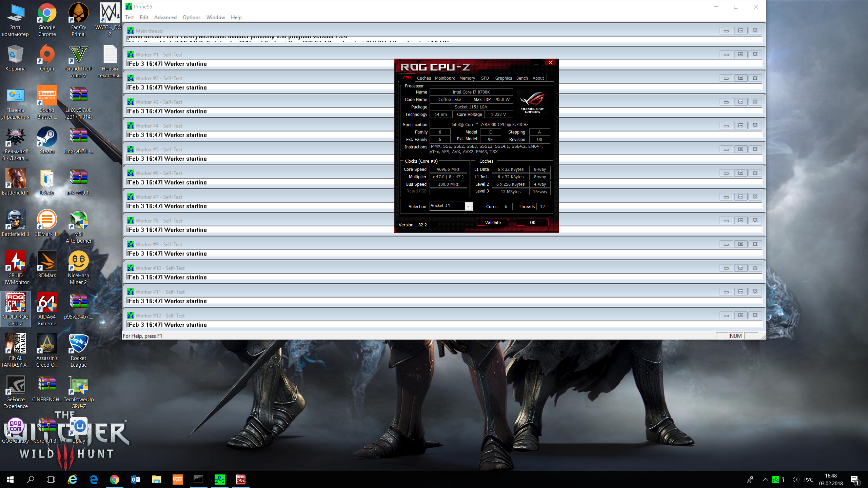The image size is (868, 488).
Task: Click the Validate button in CPU-Z
Action: point(493,222)
